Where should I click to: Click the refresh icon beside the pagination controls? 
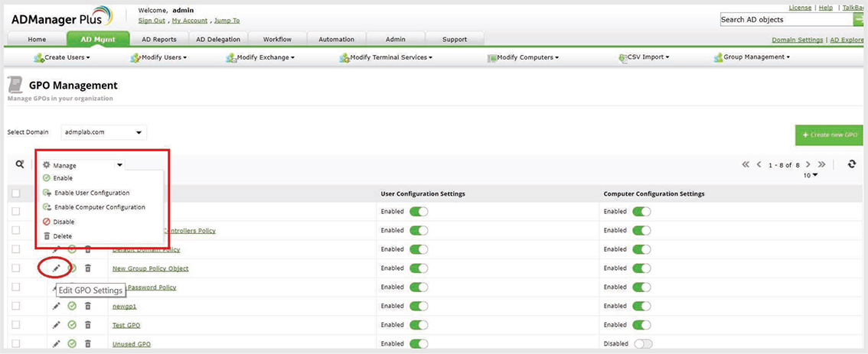tap(852, 164)
